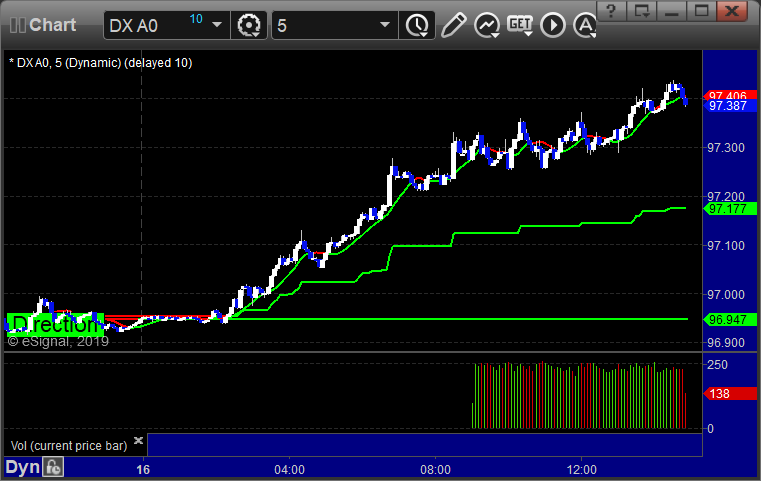761x481 pixels.
Task: Click the 04:00 time axis marker
Action: [x=289, y=468]
